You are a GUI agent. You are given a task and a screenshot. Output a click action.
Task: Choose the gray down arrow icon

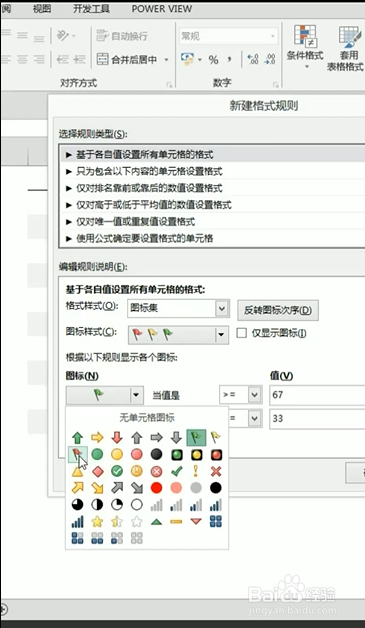coord(176,437)
